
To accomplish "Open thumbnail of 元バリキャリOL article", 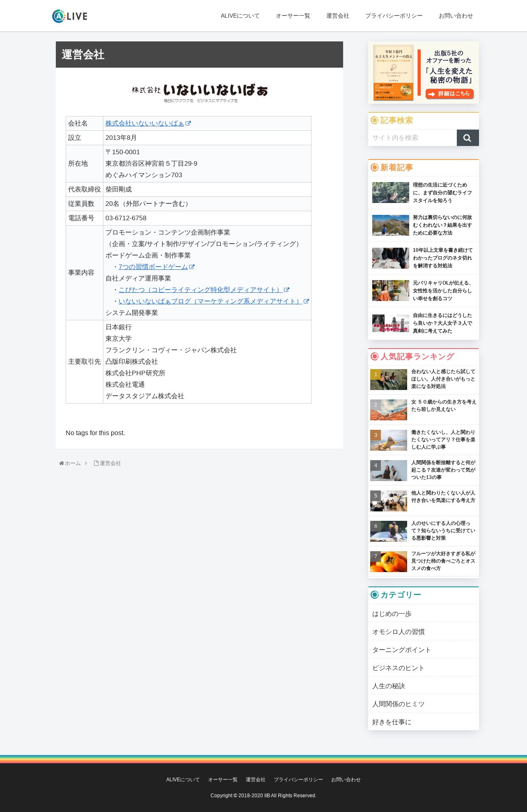I will coord(391,291).
